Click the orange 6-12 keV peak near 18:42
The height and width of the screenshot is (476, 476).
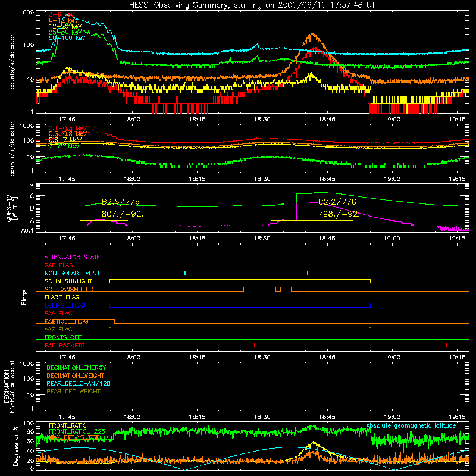click(x=313, y=35)
